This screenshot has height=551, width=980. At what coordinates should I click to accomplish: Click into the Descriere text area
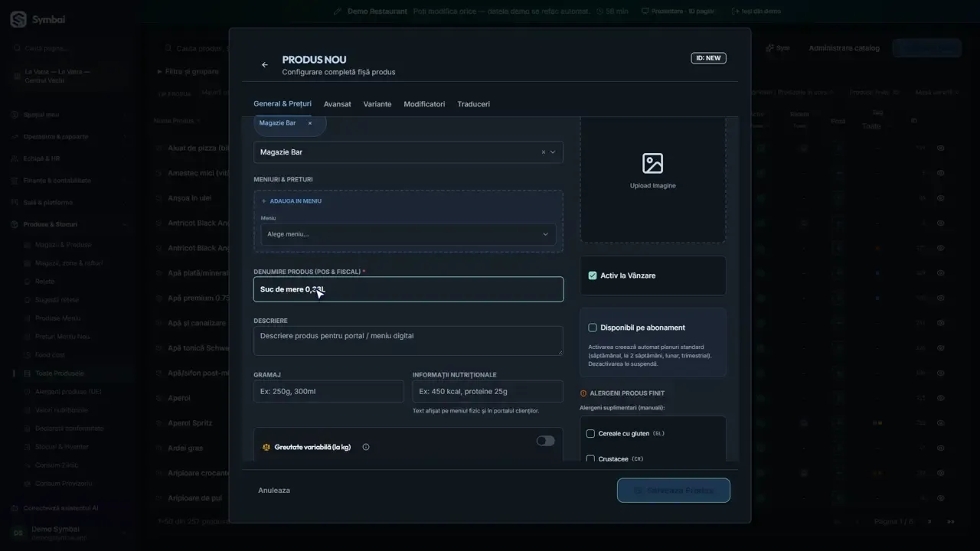pyautogui.click(x=408, y=341)
